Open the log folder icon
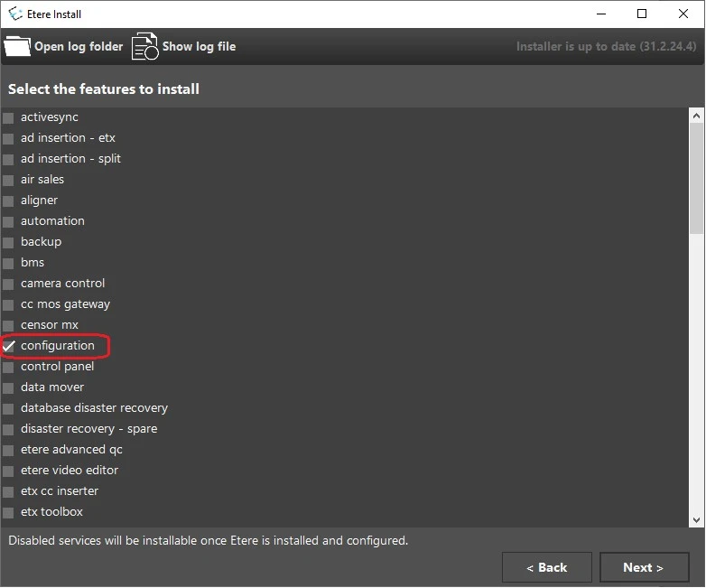The width and height of the screenshot is (706, 588). pyautogui.click(x=17, y=46)
